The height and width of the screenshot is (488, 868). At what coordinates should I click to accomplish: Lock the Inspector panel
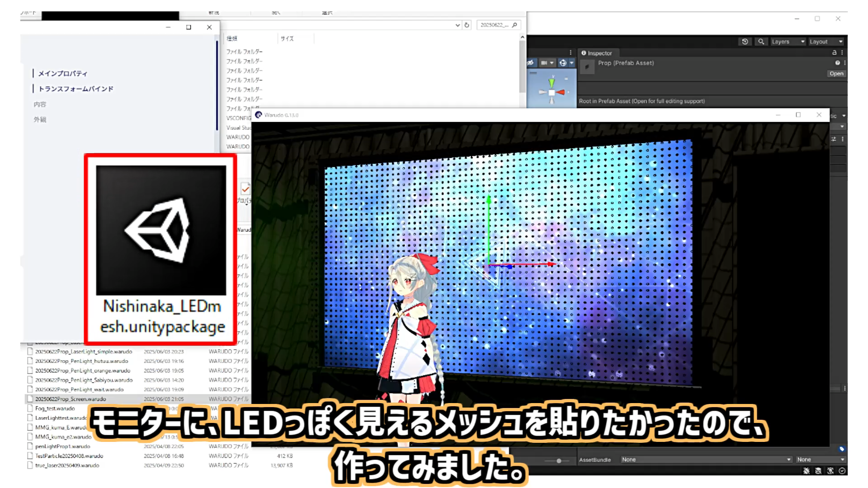click(x=835, y=53)
